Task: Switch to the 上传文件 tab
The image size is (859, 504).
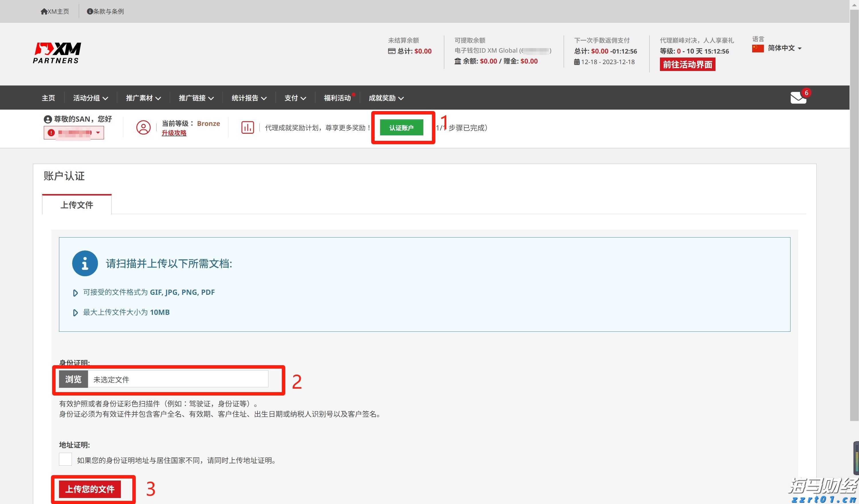Action: point(76,205)
